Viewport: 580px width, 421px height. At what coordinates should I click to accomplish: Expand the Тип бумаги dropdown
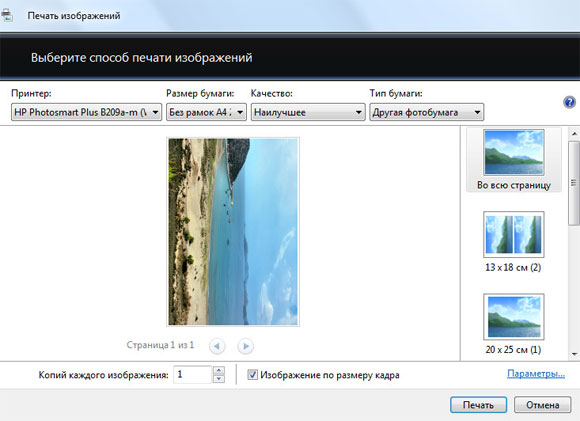[426, 112]
